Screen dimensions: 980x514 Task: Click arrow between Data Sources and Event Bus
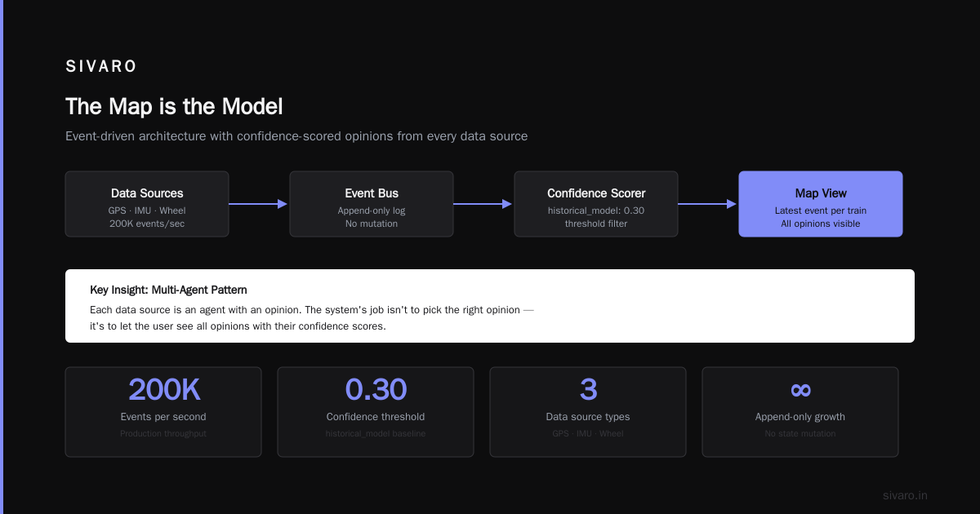click(x=259, y=204)
